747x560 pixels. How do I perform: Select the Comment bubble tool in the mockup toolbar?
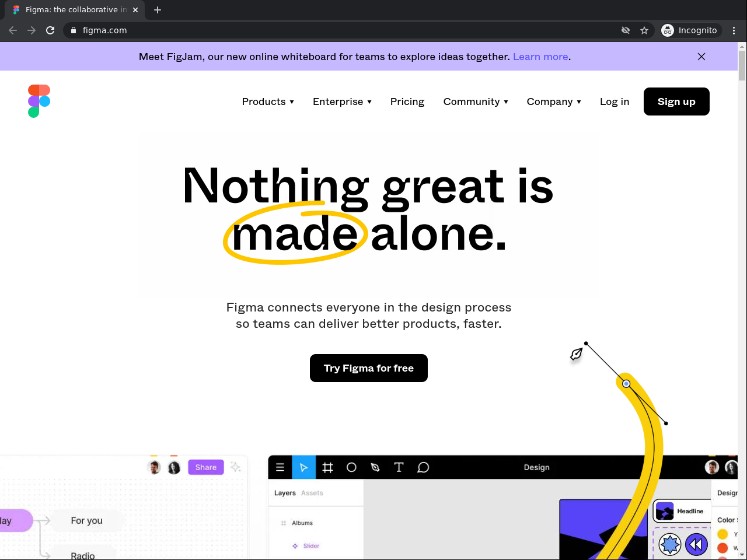(x=423, y=467)
